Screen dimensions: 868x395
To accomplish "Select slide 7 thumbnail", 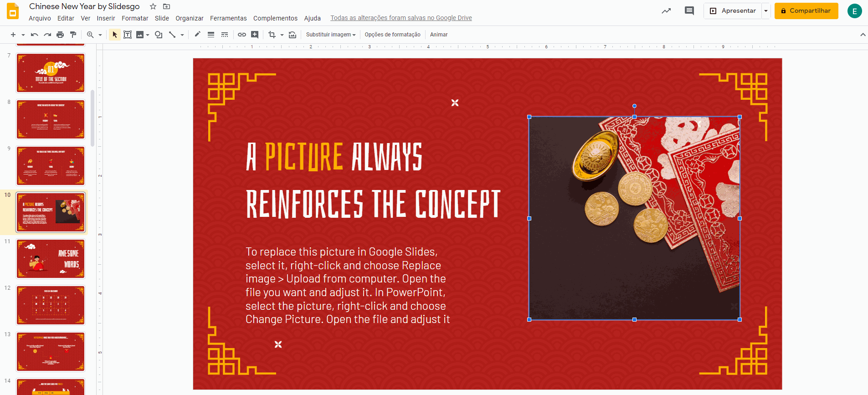I will coord(51,73).
